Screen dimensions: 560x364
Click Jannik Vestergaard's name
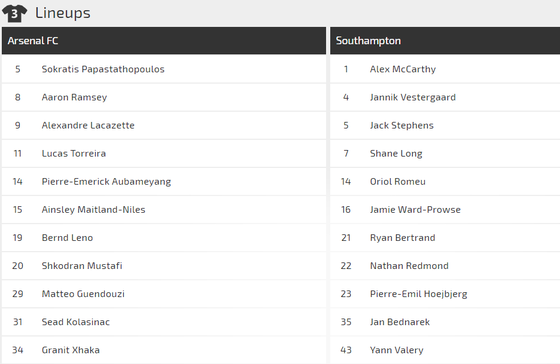(x=413, y=97)
